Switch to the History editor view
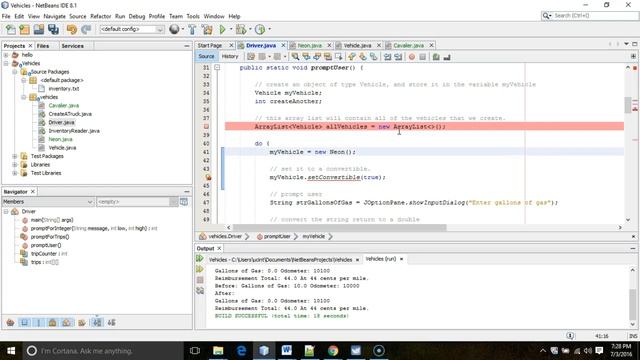Image resolution: width=640 pixels, height=360 pixels. pyautogui.click(x=230, y=56)
